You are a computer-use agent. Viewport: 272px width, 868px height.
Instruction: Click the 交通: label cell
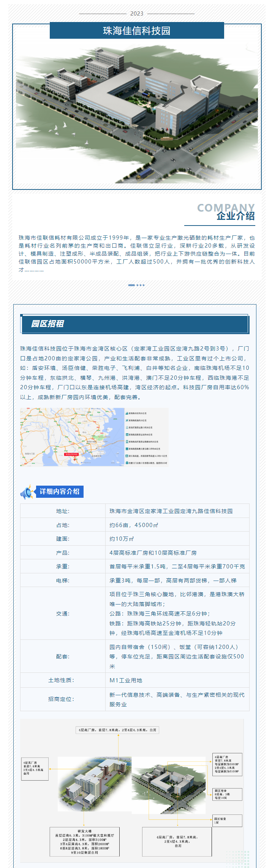tap(63, 614)
